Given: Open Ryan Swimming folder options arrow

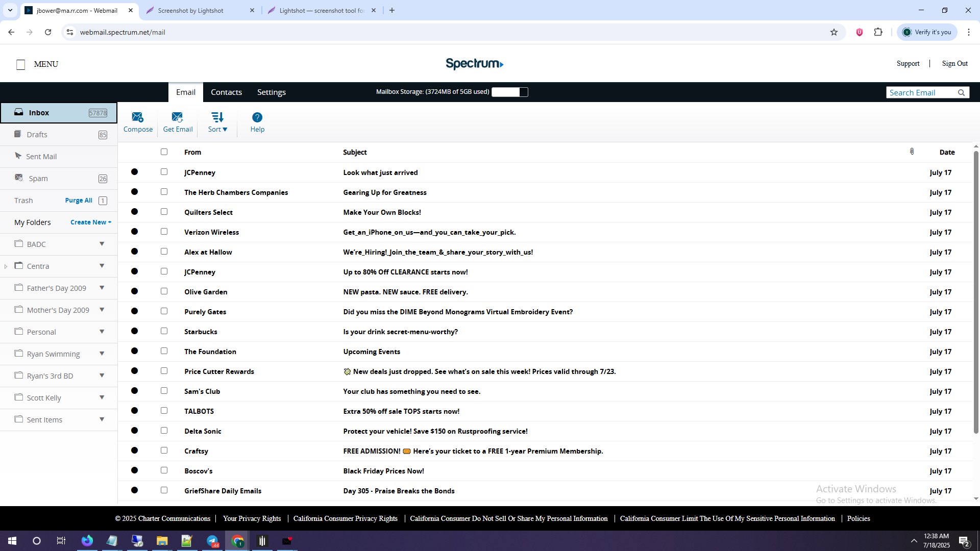Looking at the screenshot, I should coord(102,354).
